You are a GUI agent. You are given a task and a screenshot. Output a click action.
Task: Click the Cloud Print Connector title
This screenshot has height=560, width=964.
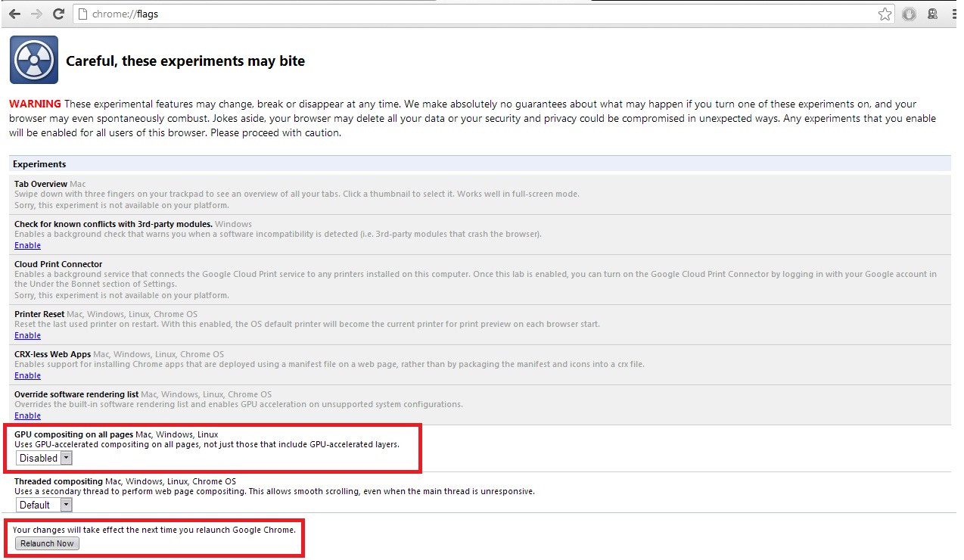pos(58,264)
